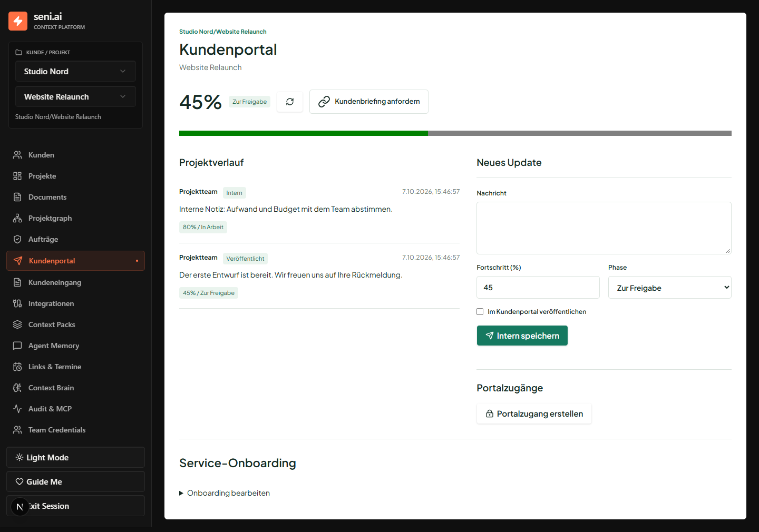
Task: Click the Audit & MCP activity icon
Action: click(x=17, y=409)
